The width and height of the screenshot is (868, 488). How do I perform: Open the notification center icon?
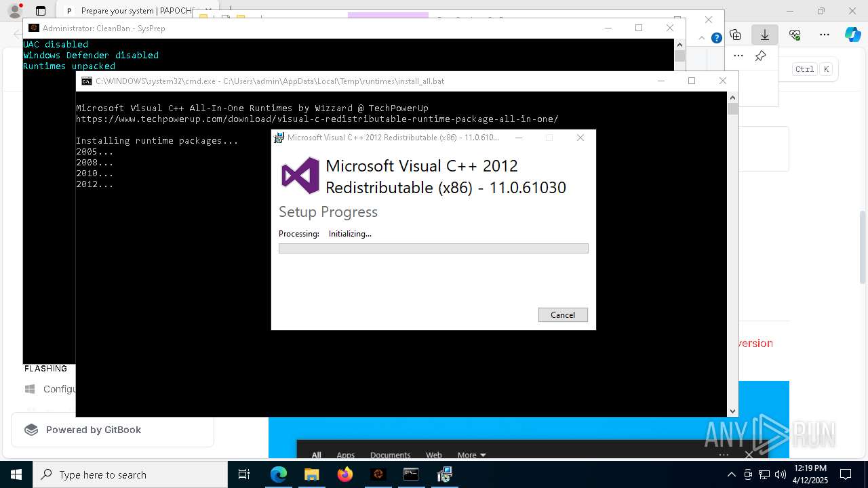pos(846,474)
